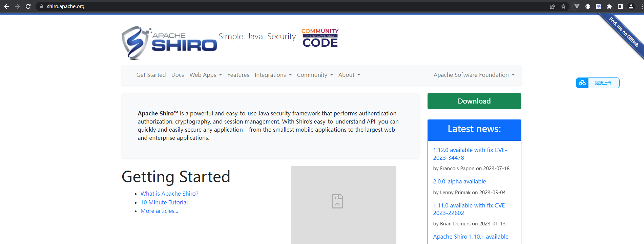
Task: Click the Community Code conference logo
Action: coord(320,38)
